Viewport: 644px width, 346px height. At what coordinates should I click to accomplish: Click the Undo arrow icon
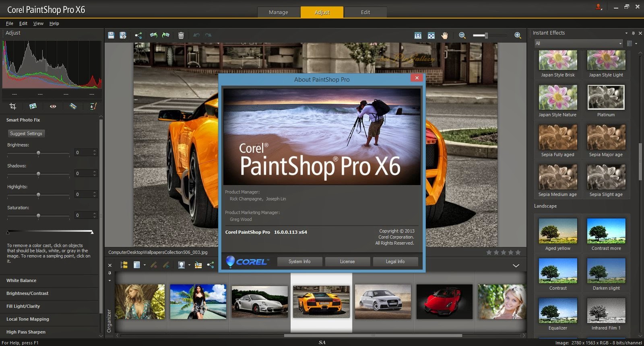(x=196, y=35)
